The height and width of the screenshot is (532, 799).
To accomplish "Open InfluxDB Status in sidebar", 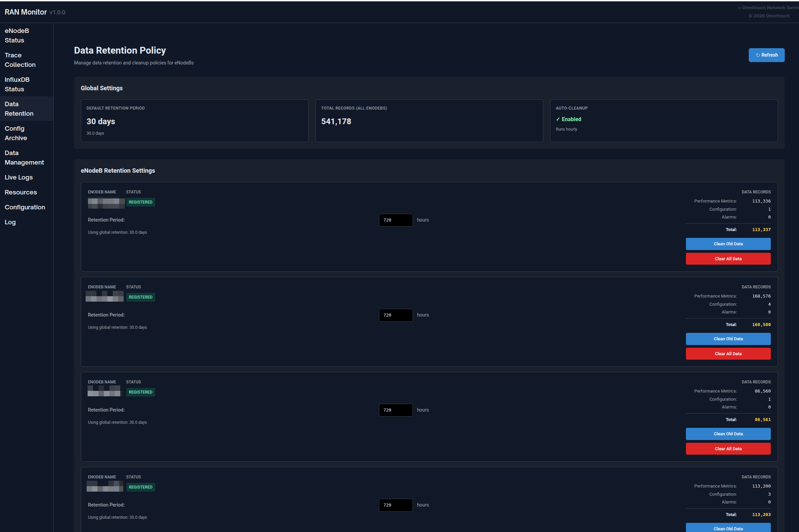I will coord(17,84).
